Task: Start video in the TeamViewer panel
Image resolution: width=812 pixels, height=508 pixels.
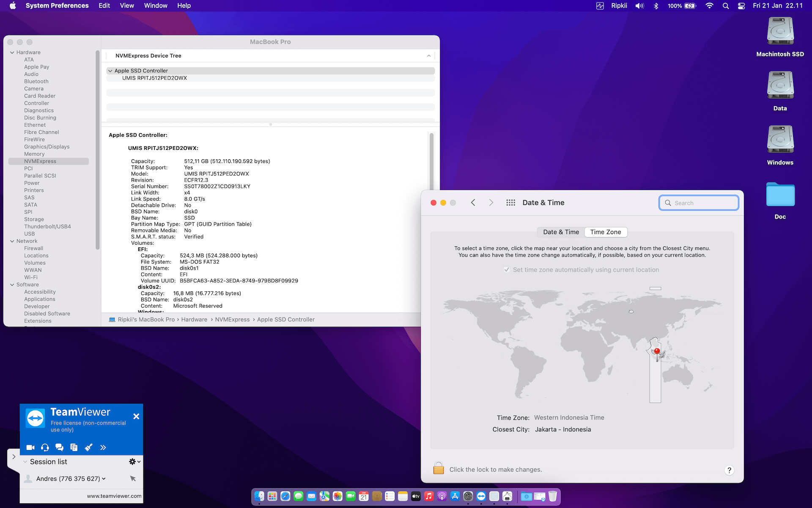Action: (30, 447)
